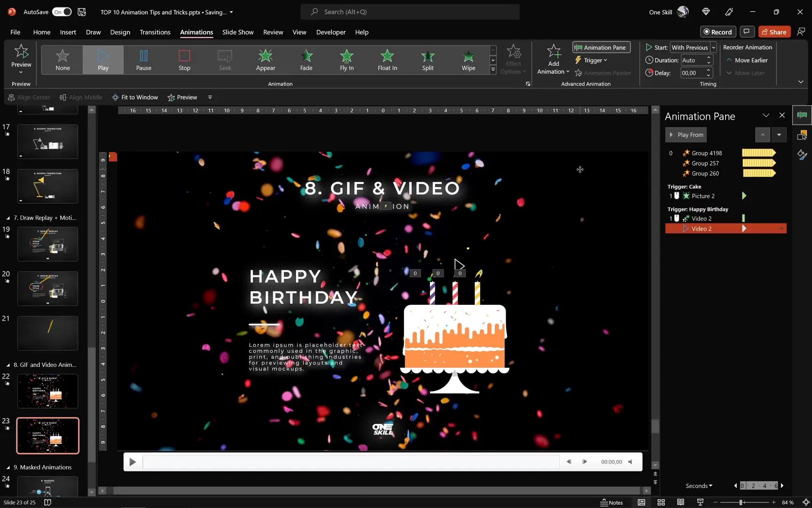This screenshot has height=508, width=812.
Task: Step video backward one frame
Action: point(569,462)
